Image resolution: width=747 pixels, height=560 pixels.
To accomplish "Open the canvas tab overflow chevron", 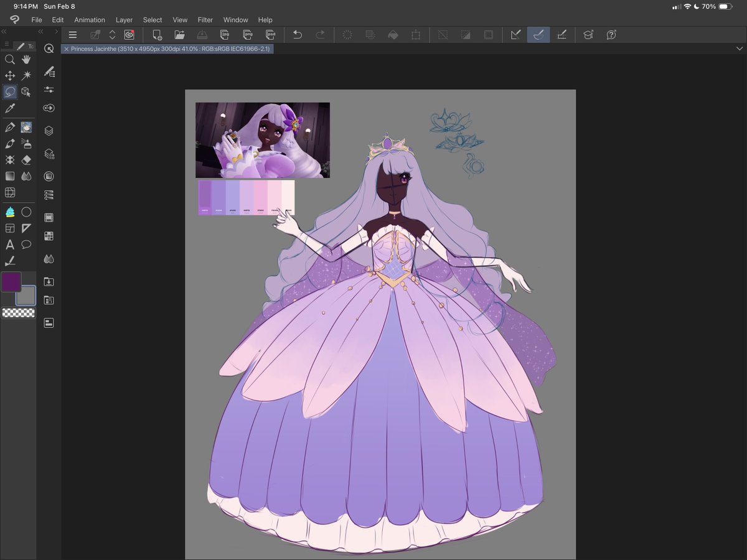I will click(739, 49).
